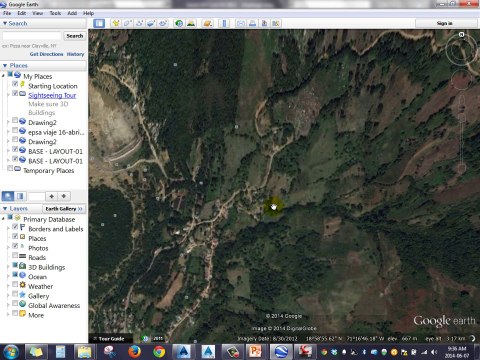The width and height of the screenshot is (480, 360).
Task: Click the Get Directions link
Action: pyautogui.click(x=46, y=54)
